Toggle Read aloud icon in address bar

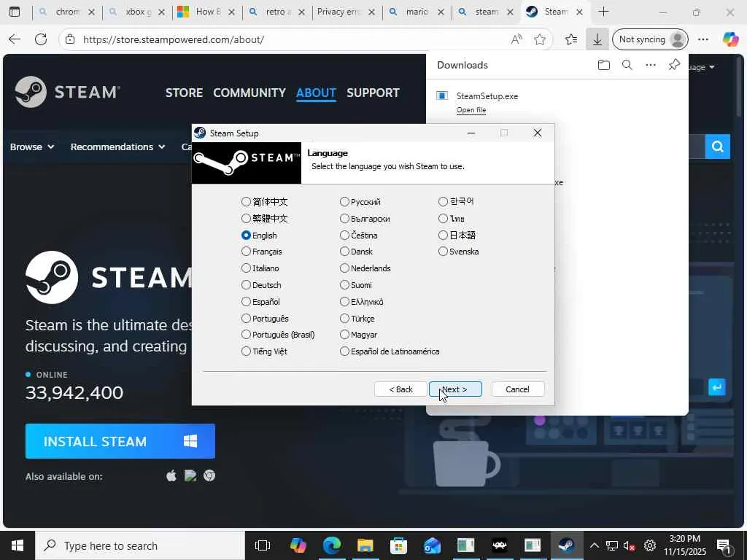(x=516, y=39)
